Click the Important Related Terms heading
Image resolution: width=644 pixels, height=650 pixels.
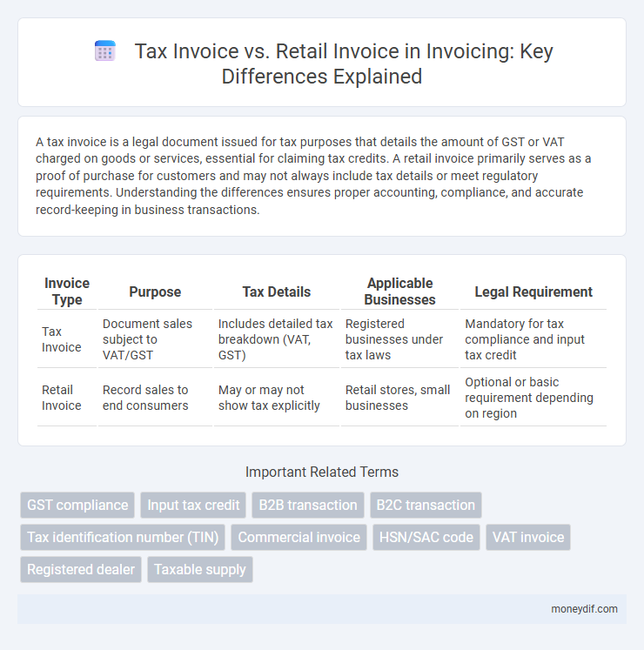(x=322, y=472)
